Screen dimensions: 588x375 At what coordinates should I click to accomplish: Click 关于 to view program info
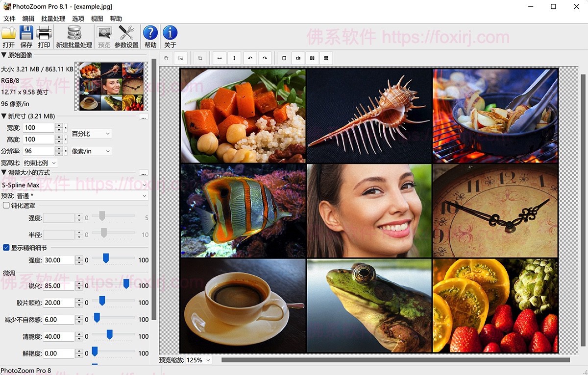(170, 35)
